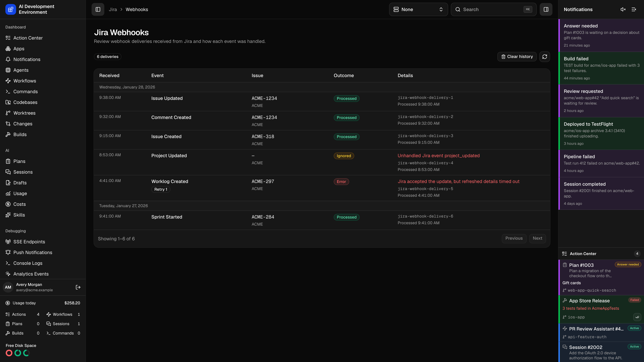Click the Plans clipboard icon
Viewport: 644px width, 362px height.
coord(8,161)
